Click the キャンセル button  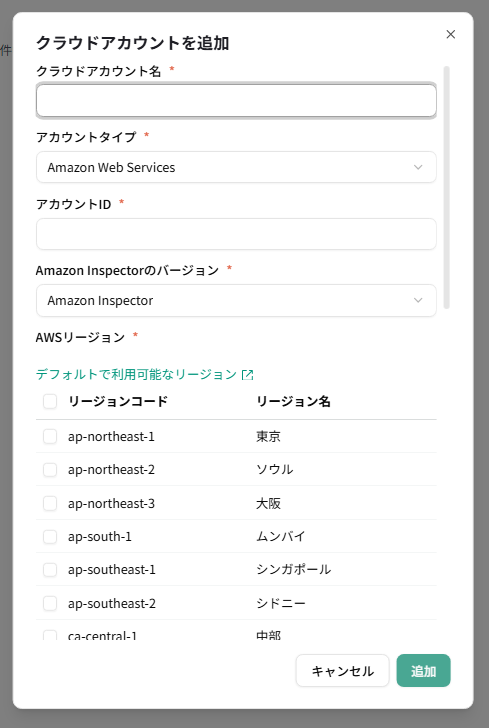coord(342,670)
